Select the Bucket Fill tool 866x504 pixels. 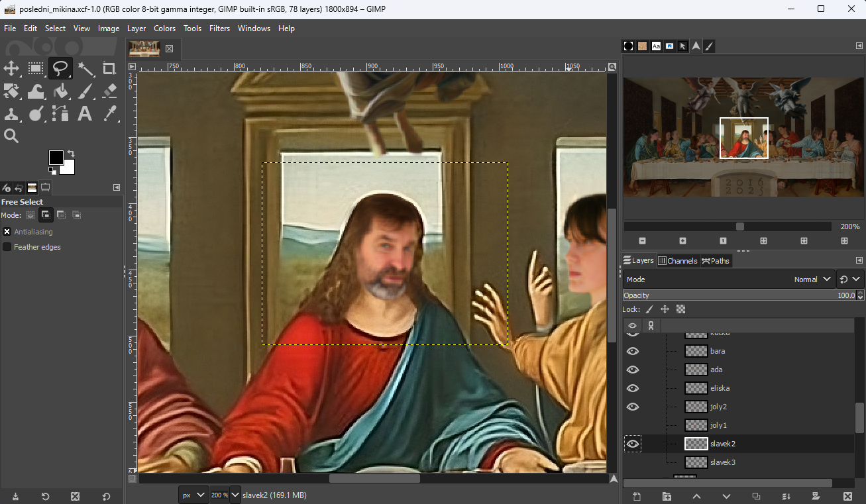tap(61, 91)
